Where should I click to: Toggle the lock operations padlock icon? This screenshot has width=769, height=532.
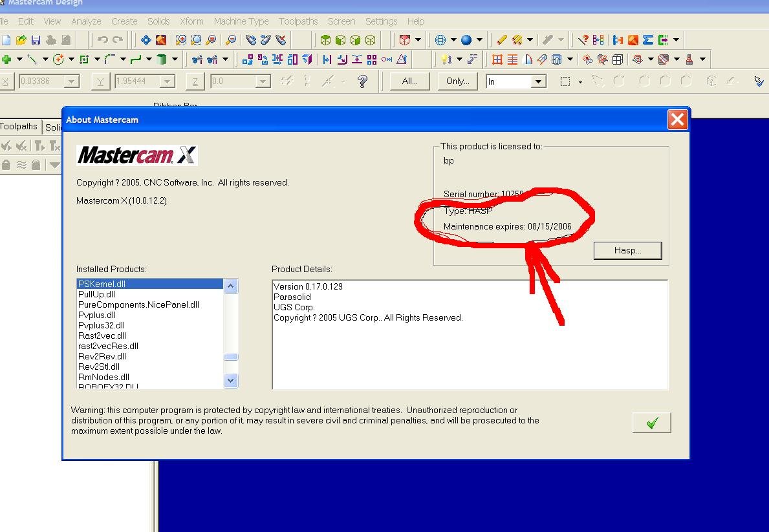pyautogui.click(x=6, y=165)
